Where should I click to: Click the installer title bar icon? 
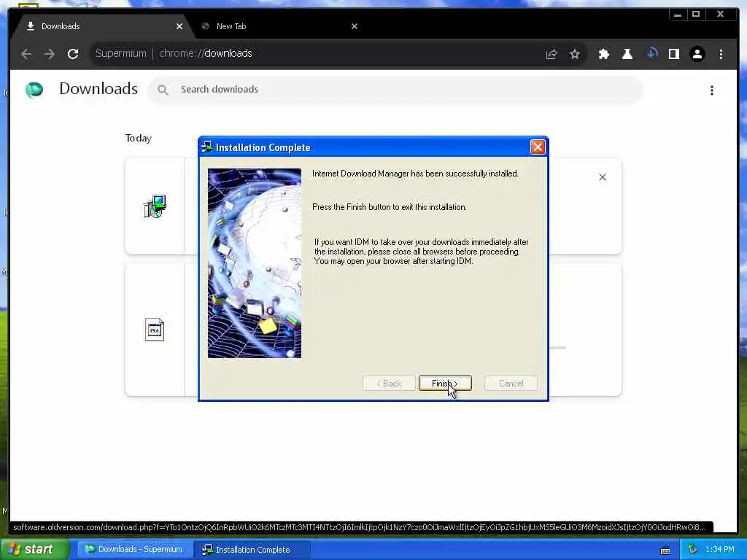[x=206, y=147]
